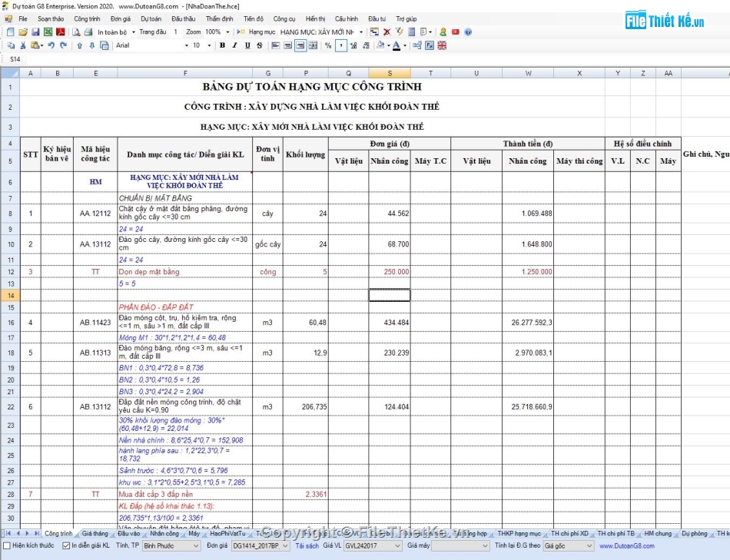Cut selection with the scissors icon
The width and height of the screenshot is (730, 560).
(x=23, y=45)
